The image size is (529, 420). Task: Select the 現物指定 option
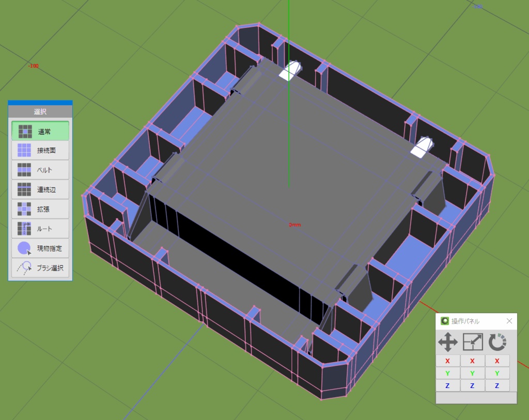click(x=40, y=248)
